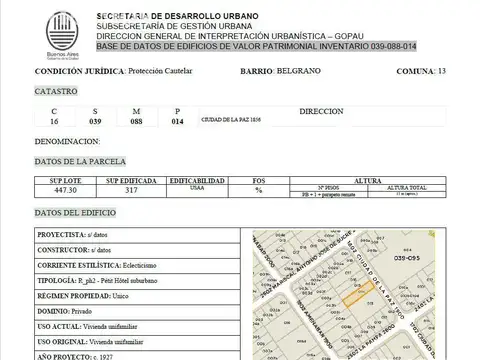480x360 pixels.
Task: Click the line 'SUBSECRETARÍA DE GESTIÓN URBANA'
Action: [x=174, y=26]
